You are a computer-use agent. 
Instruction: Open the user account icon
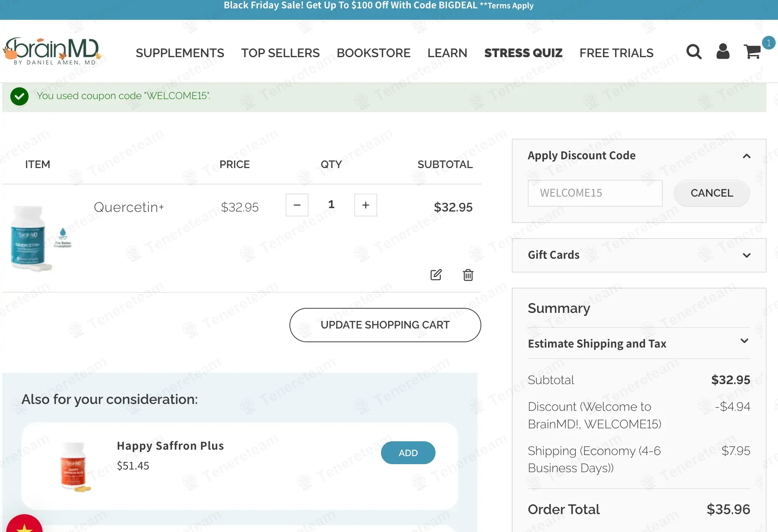pyautogui.click(x=723, y=51)
